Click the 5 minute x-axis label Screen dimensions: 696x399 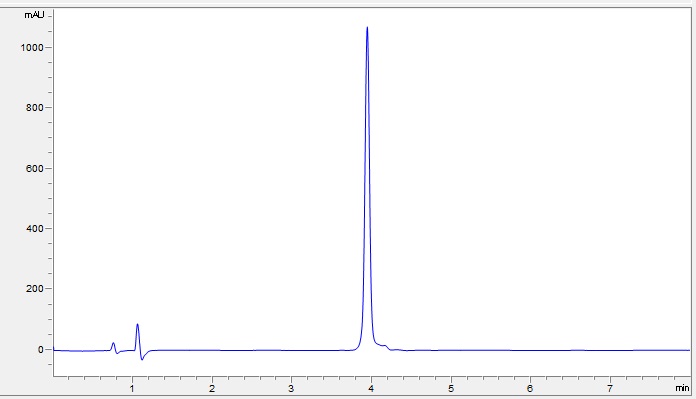click(x=451, y=388)
